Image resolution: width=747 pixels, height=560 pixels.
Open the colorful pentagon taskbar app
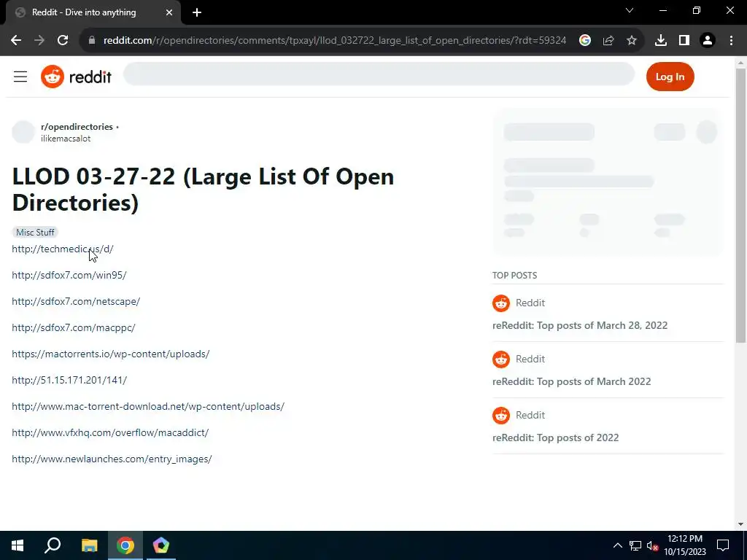[161, 545]
